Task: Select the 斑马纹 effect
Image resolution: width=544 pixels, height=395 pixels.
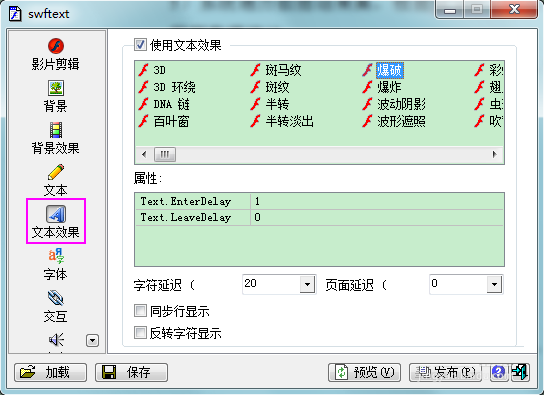Action: tap(275, 70)
